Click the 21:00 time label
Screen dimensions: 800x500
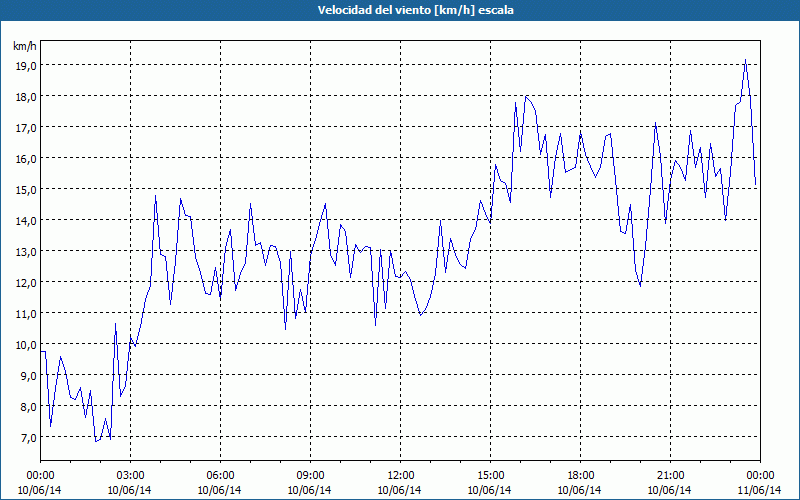[x=670, y=476]
